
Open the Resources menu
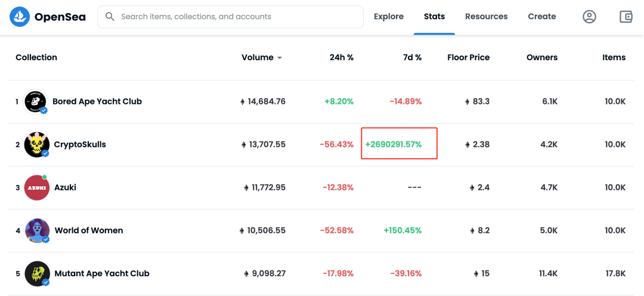(x=487, y=17)
